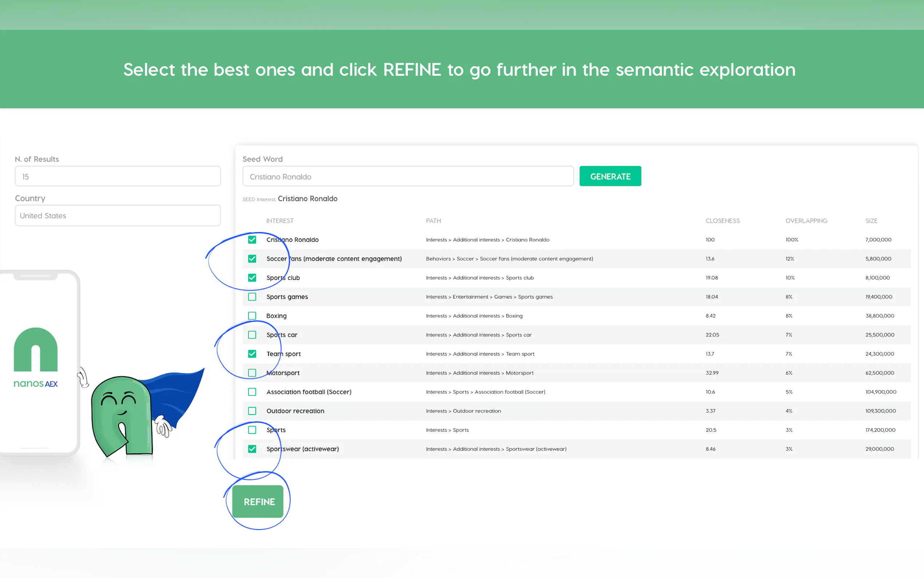
Task: Uncheck the Cristiano Ronaldo interest checkbox
Action: coord(252,240)
